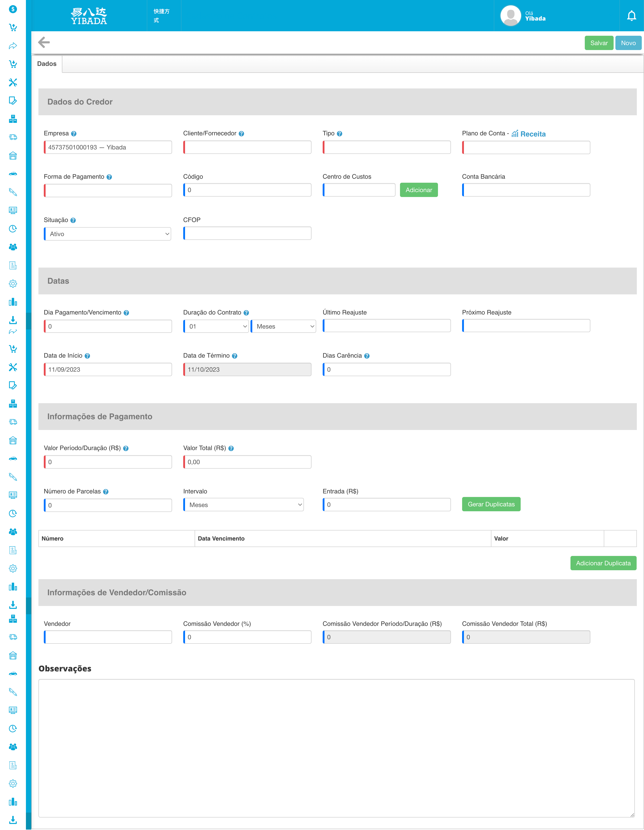Click help icon beside Número de Parcelas

point(106,492)
